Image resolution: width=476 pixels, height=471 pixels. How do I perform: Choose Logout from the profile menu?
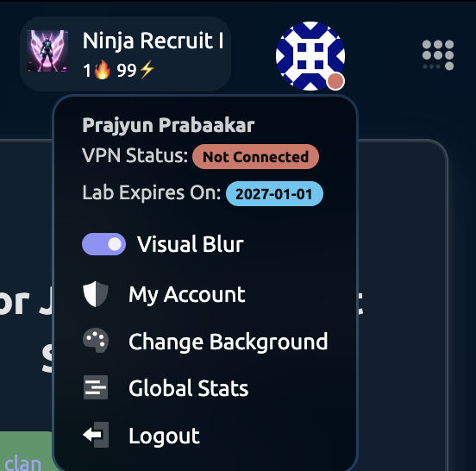coord(164,436)
